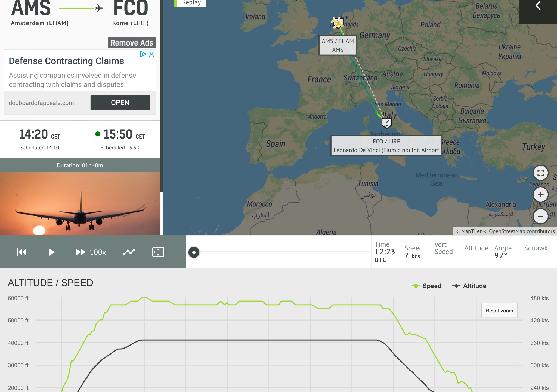Viewport: 557px width, 392px height.
Task: Click the FCO airport marker on map
Action: [386, 123]
